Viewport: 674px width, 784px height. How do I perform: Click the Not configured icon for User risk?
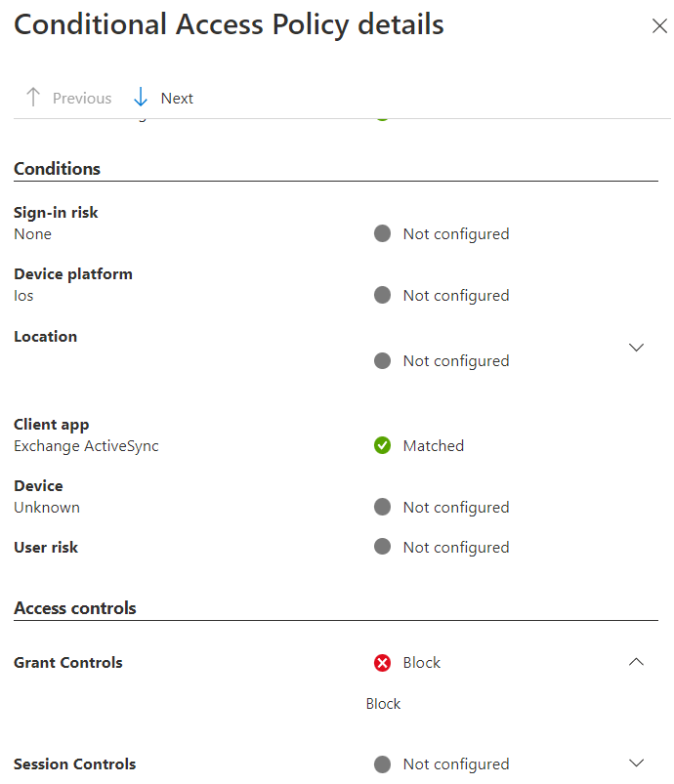click(382, 547)
